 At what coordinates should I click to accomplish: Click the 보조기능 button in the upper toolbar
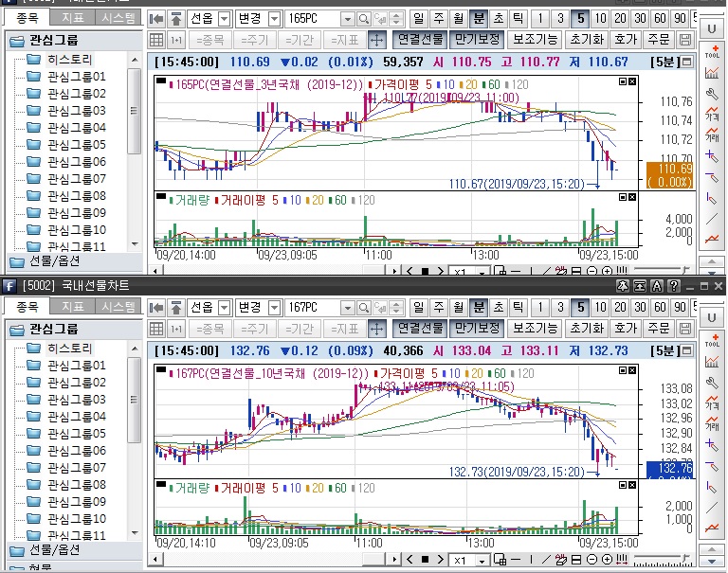point(535,40)
